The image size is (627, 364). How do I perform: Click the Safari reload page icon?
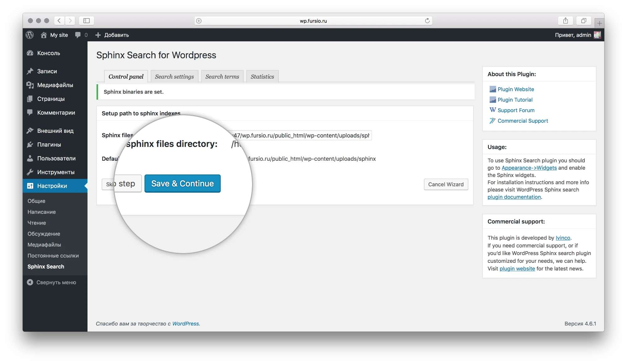point(427,21)
